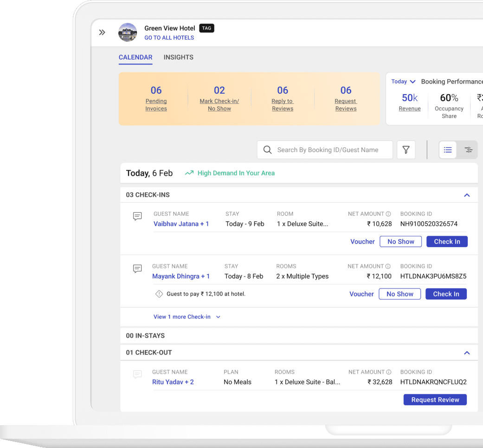Open the 50k Revenue link
Viewport: 483px width, 448px height.
(410, 102)
